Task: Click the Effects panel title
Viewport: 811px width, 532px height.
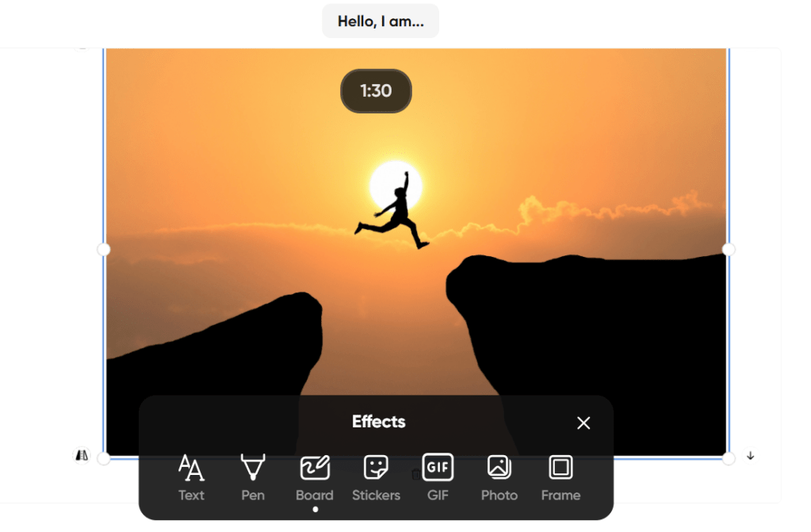Action: click(378, 422)
